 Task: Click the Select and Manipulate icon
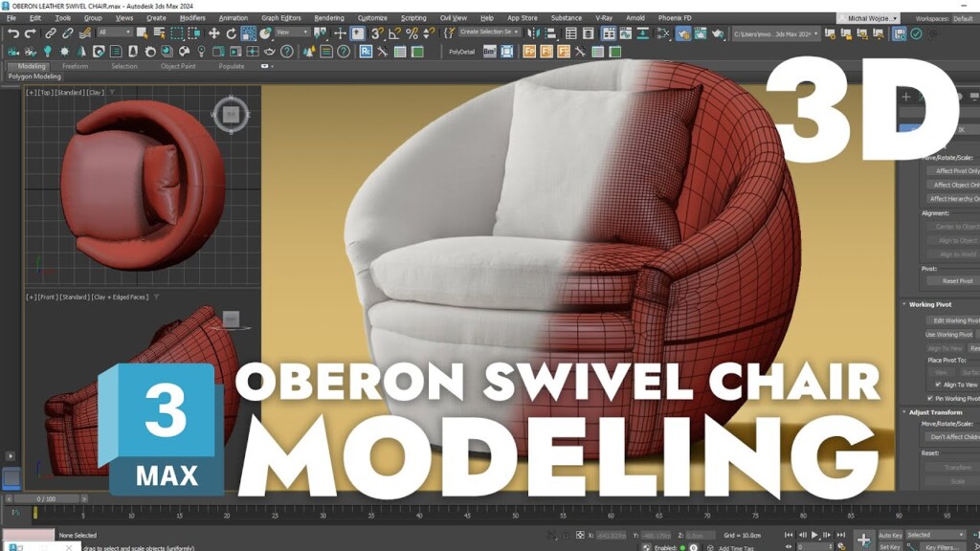point(341,33)
